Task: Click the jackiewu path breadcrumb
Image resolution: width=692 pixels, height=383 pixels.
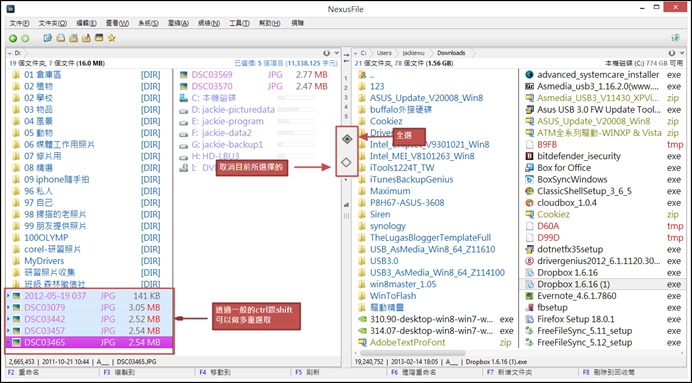Action: click(414, 53)
